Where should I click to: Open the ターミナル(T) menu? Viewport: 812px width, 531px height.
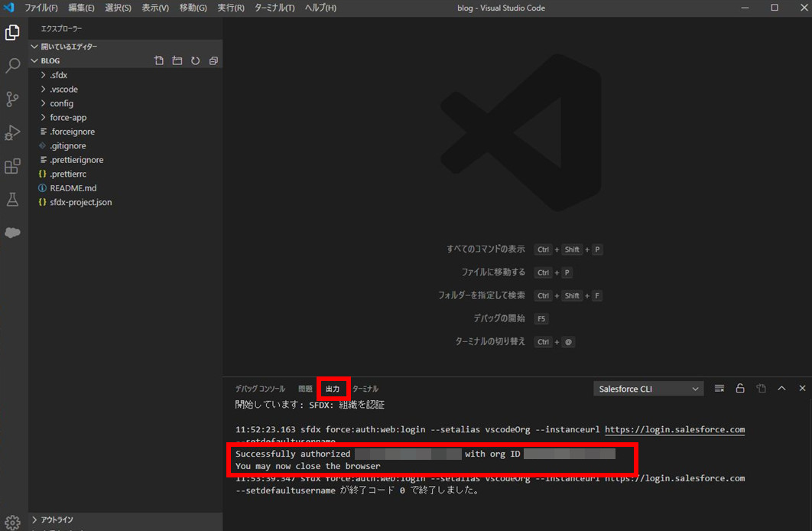[x=274, y=8]
